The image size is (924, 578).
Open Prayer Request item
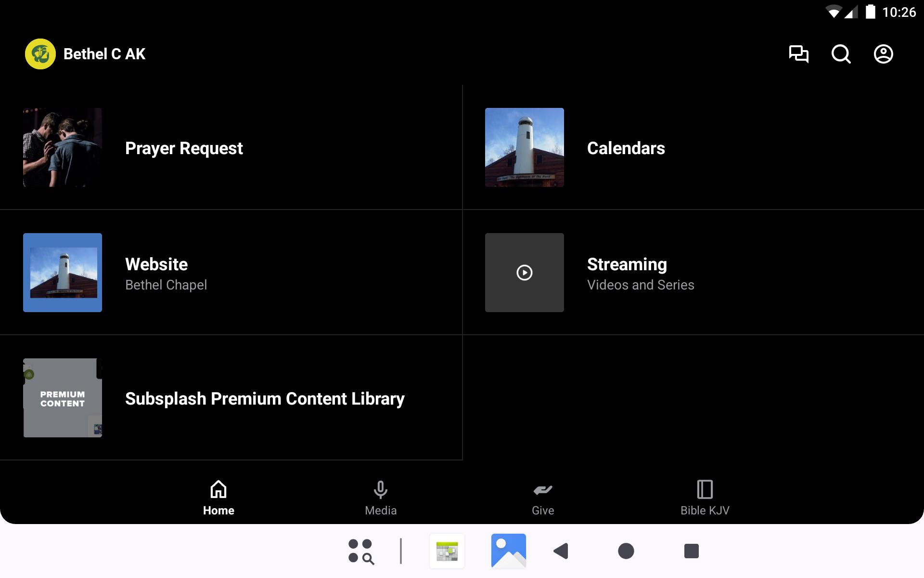click(184, 148)
